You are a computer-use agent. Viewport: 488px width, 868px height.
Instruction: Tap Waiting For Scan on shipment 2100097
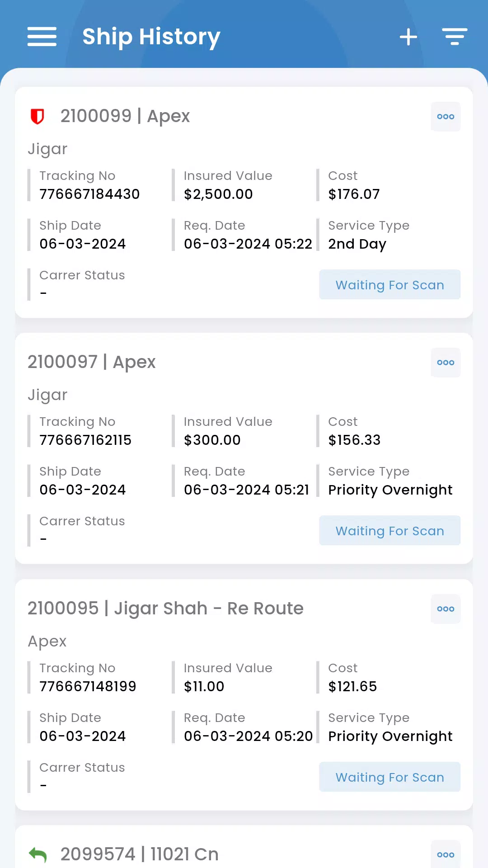point(390,531)
